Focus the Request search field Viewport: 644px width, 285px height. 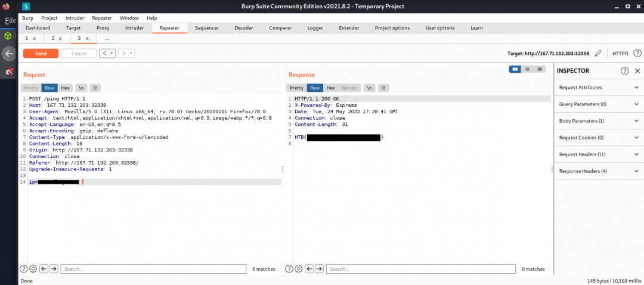(154, 269)
